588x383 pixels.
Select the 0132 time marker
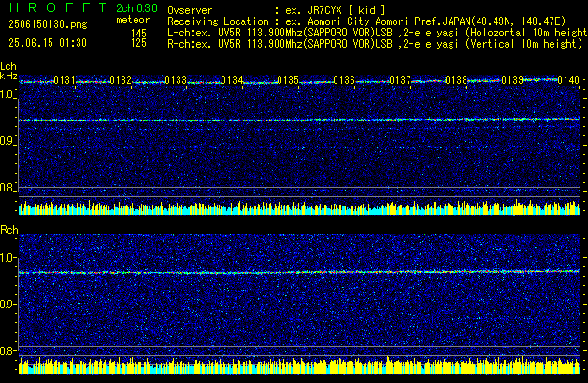pos(121,80)
